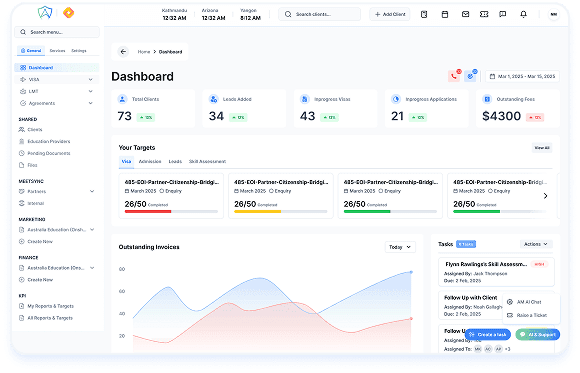Select the Admission targets tab

click(150, 161)
